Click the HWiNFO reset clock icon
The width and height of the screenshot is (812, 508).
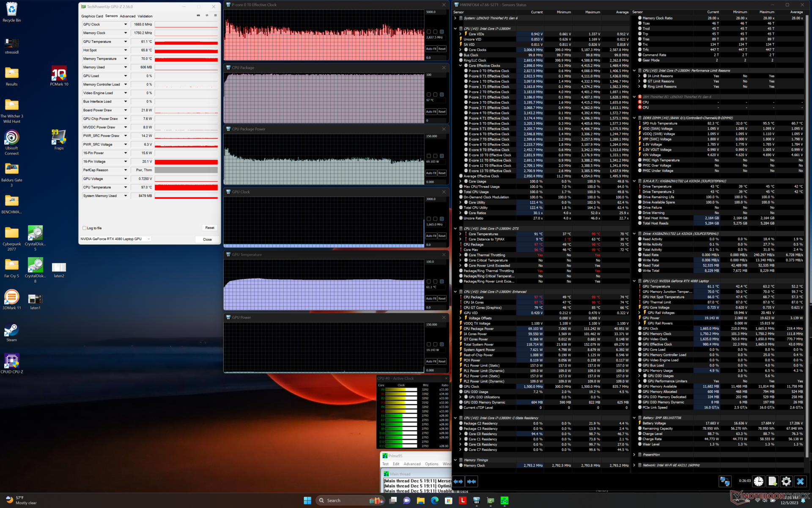point(758,481)
